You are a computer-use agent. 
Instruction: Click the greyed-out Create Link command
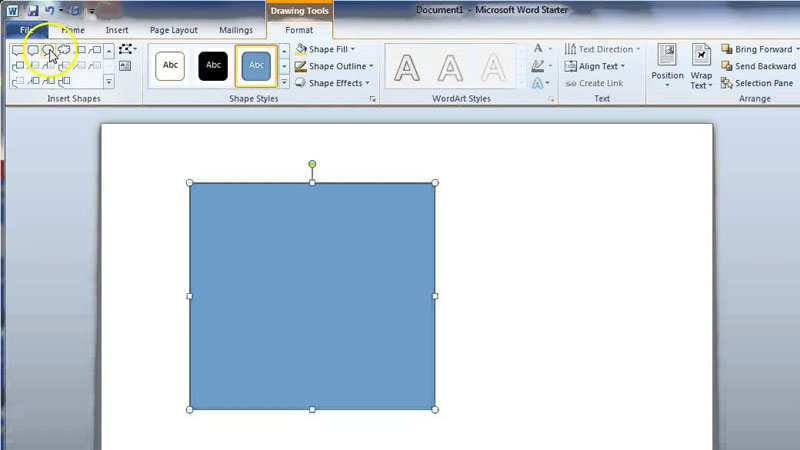click(x=594, y=83)
